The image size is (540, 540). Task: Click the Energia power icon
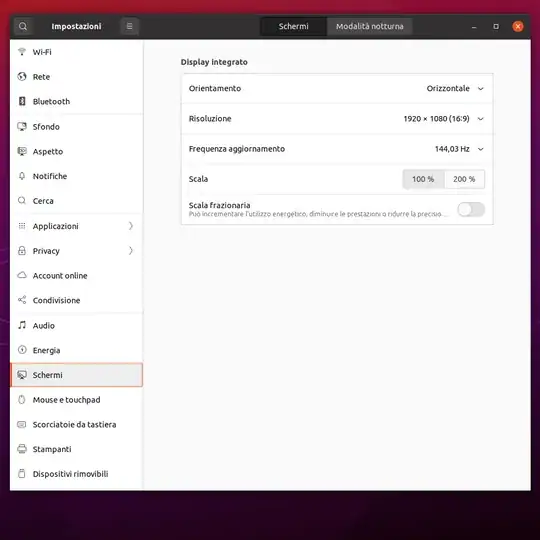point(22,350)
